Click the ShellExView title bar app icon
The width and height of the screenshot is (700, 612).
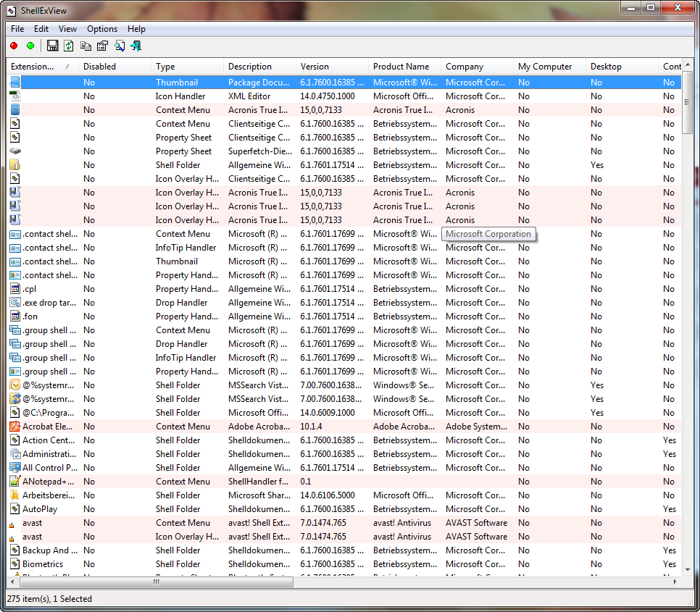point(11,11)
